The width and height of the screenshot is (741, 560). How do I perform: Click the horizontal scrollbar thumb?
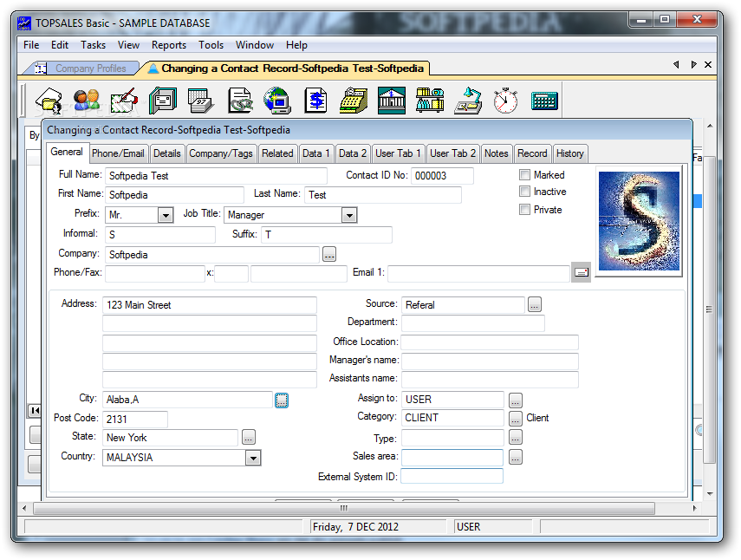click(343, 509)
